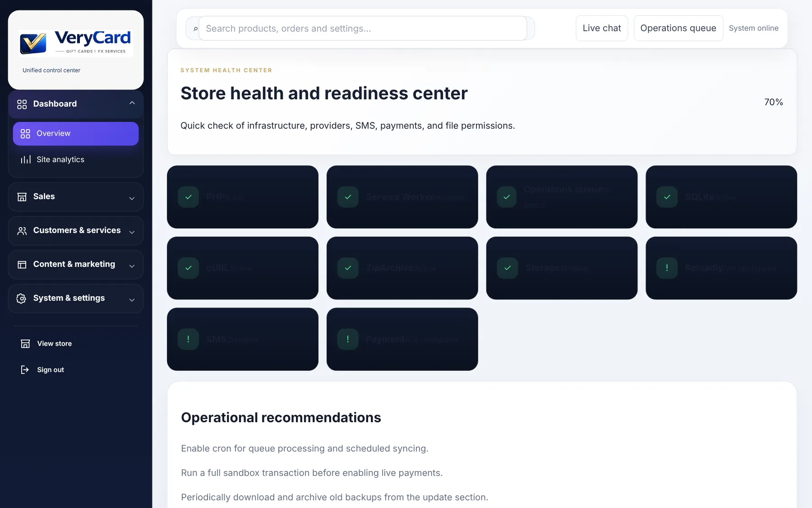The height and width of the screenshot is (508, 812).
Task: Click the SQLite checkmark icon
Action: (667, 197)
